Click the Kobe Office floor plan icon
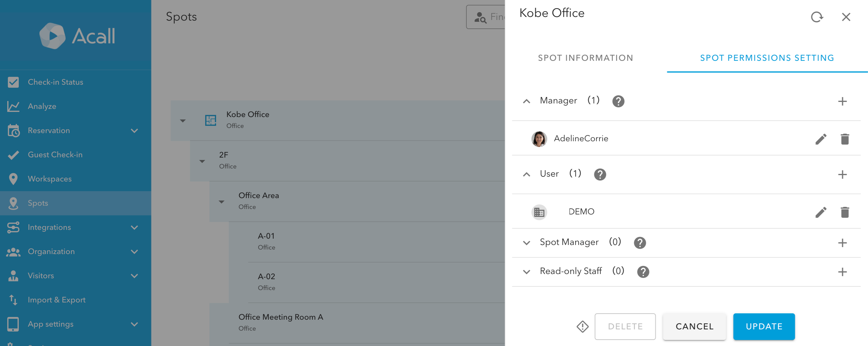This screenshot has width=868, height=346. point(211,120)
